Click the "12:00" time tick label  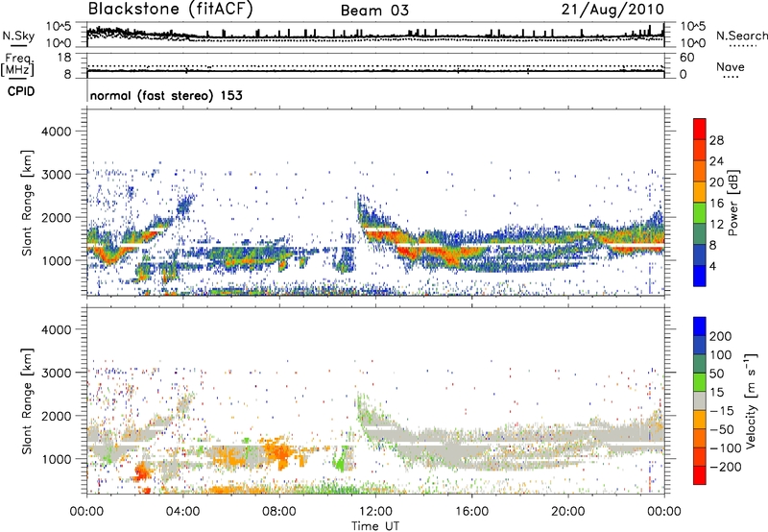point(375,512)
